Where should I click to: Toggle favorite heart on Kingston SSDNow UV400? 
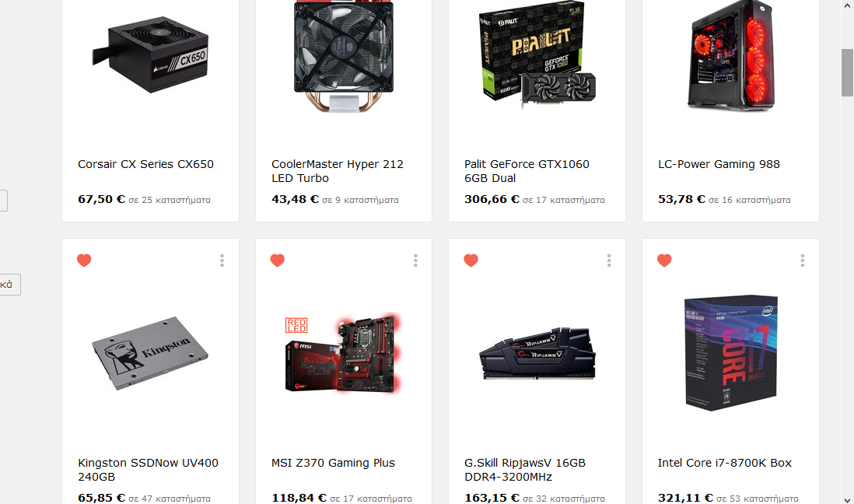pos(84,261)
